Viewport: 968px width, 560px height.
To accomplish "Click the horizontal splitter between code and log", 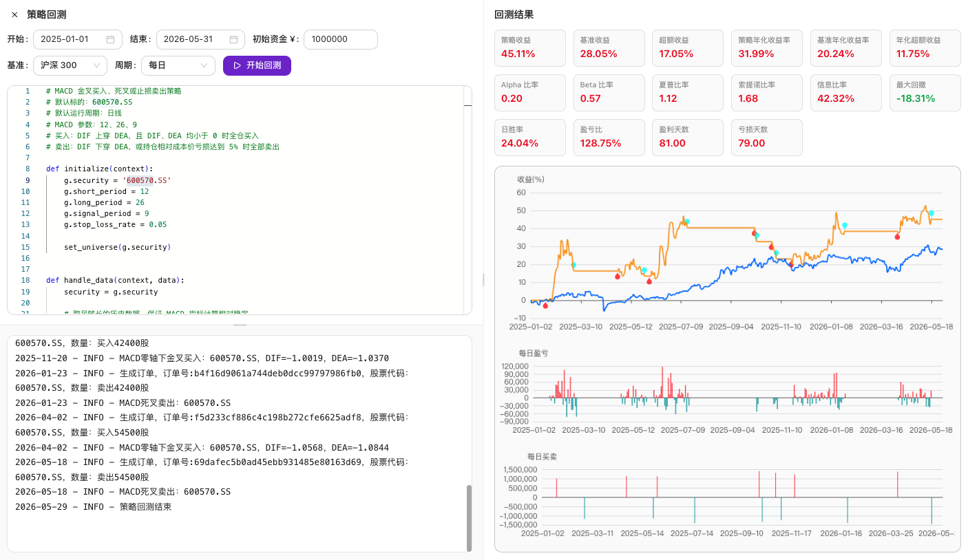I will [240, 325].
